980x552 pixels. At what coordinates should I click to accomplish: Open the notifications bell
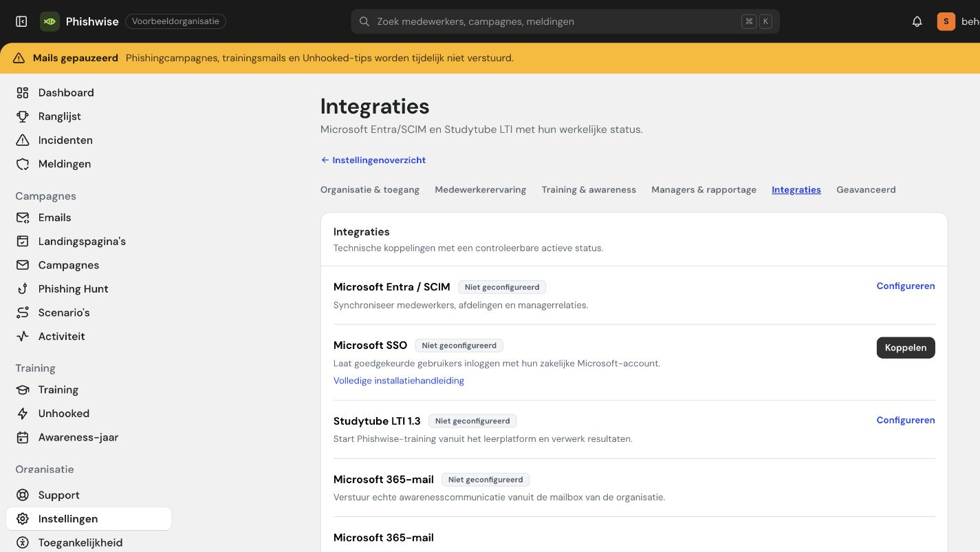(x=917, y=21)
